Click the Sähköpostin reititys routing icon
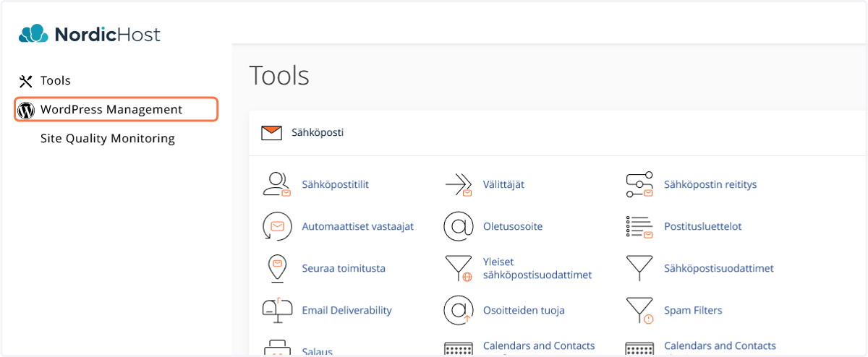The height and width of the screenshot is (357, 868). point(639,184)
